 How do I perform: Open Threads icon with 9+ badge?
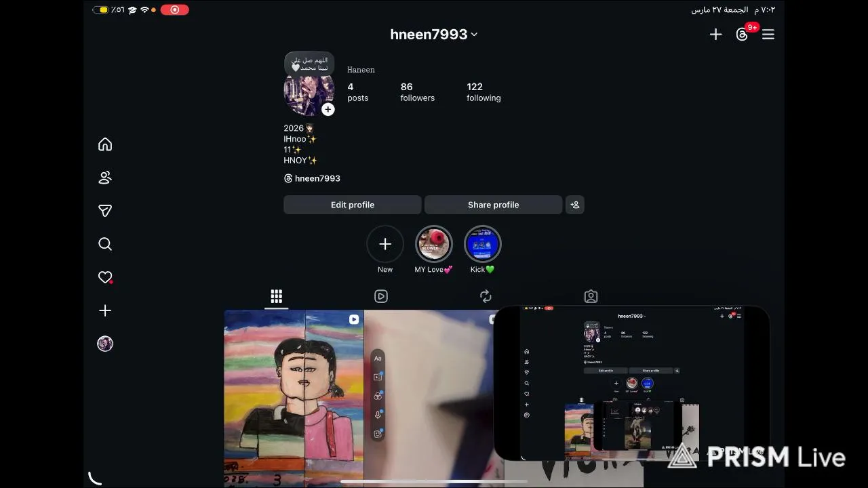[743, 33]
